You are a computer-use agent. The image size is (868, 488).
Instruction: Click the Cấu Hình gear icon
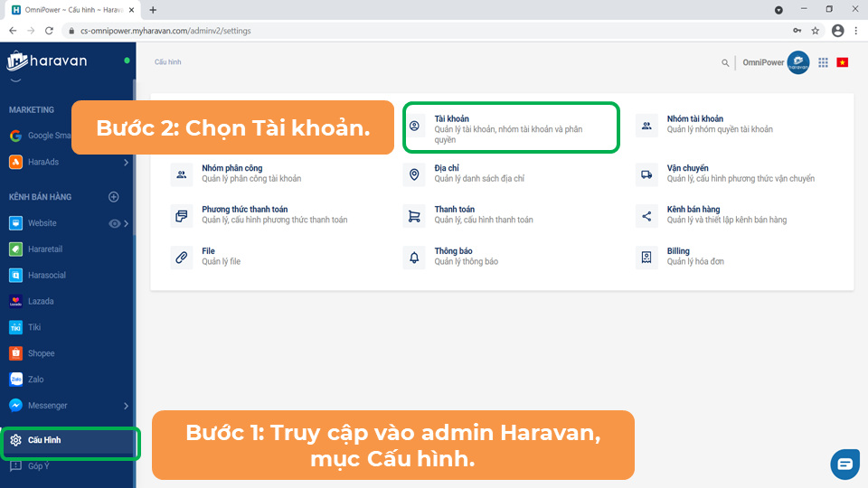15,440
